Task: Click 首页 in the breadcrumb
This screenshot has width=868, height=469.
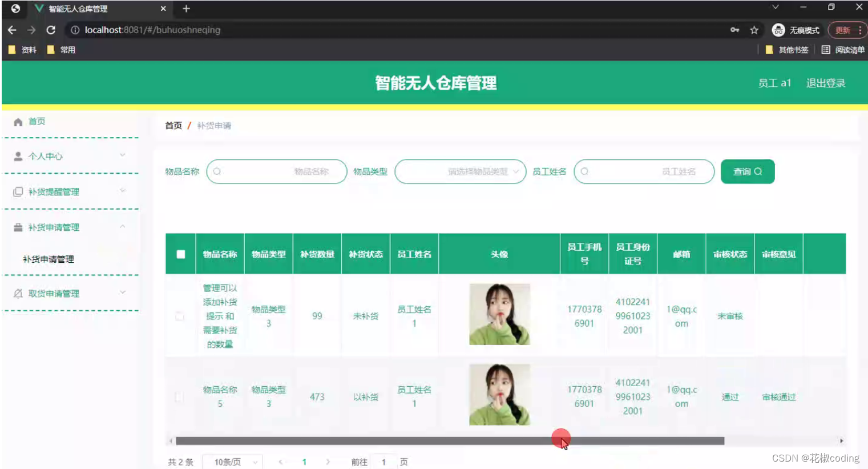Action: click(x=173, y=126)
